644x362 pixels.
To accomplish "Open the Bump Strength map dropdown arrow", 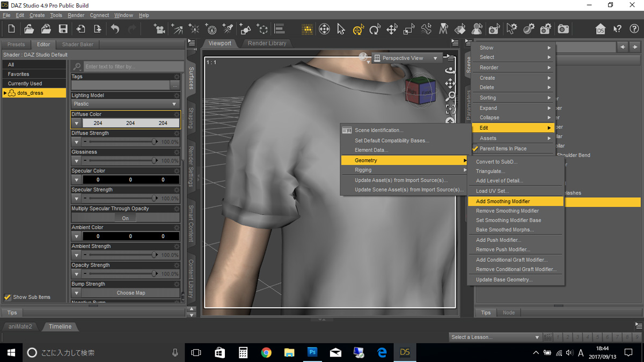I will (76, 293).
